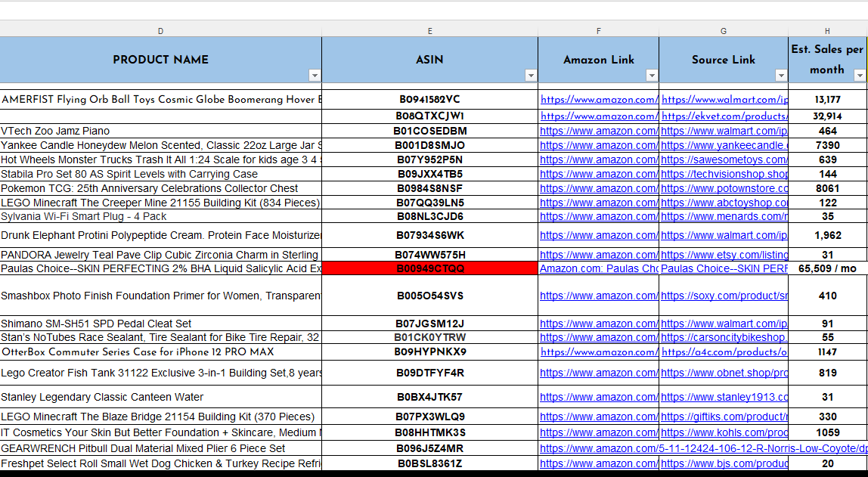Open the a4c.com products source link

pos(724,352)
